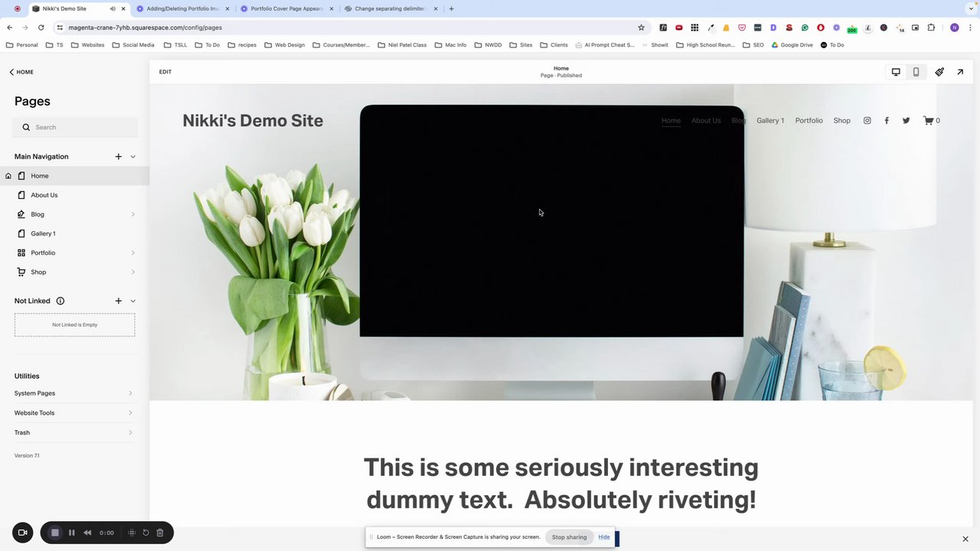Navigate back in browser
The height and width of the screenshot is (551, 980).
click(9, 28)
